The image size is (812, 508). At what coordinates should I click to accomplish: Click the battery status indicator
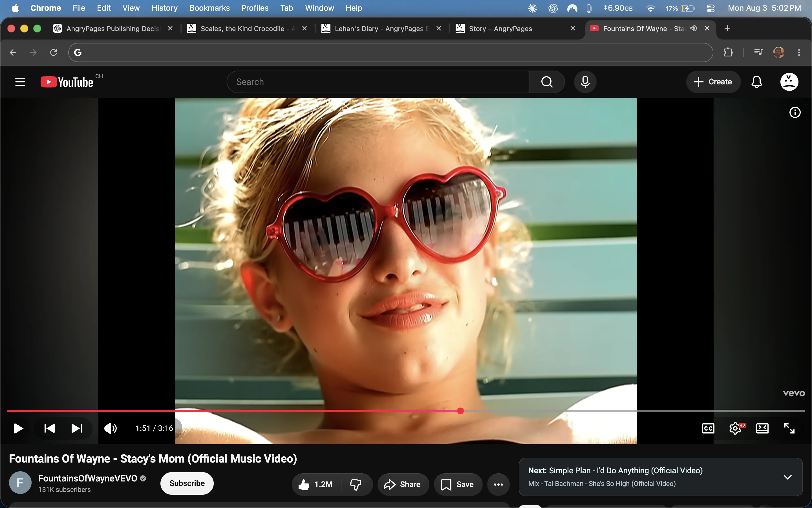(680, 8)
